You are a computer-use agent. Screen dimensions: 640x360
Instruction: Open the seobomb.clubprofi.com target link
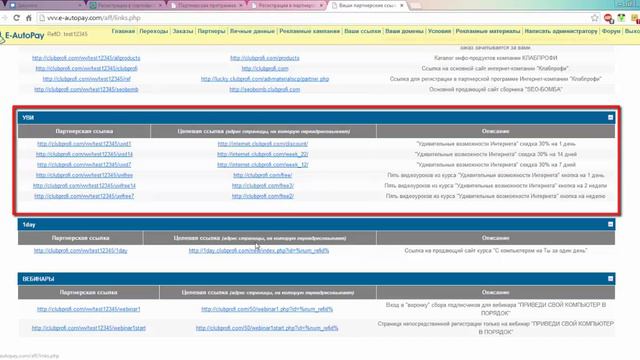(x=264, y=89)
